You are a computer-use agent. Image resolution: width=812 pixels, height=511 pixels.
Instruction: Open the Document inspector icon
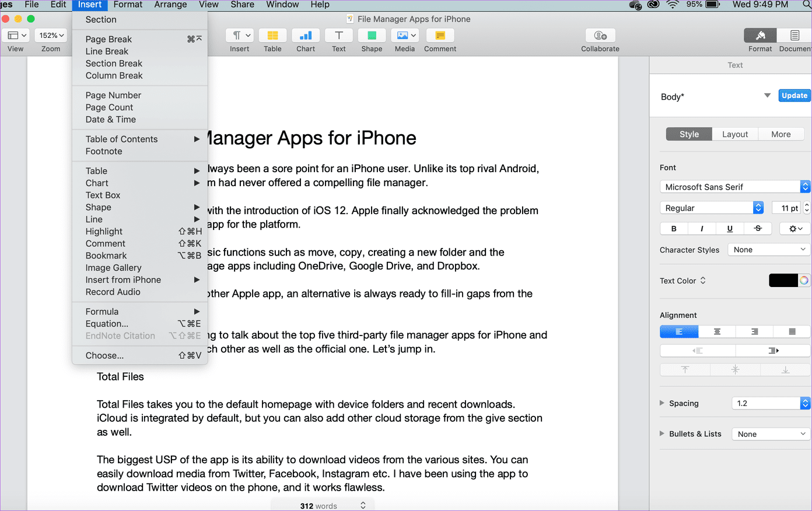(794, 36)
